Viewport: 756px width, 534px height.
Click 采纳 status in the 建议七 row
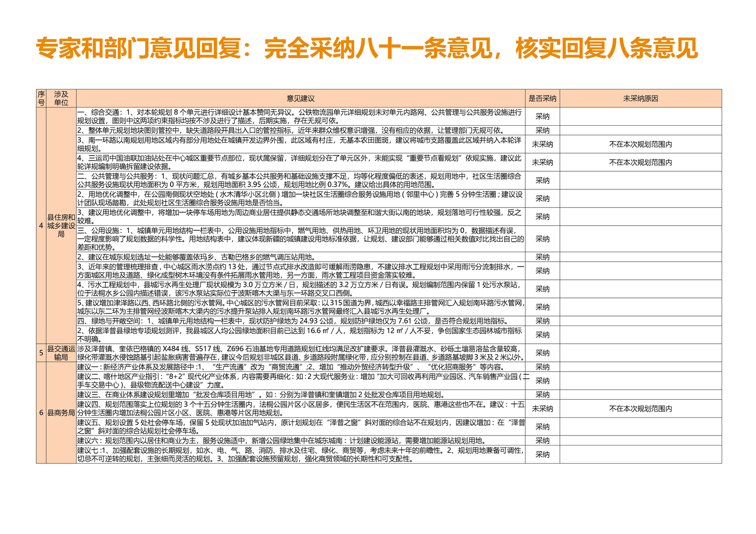542,455
